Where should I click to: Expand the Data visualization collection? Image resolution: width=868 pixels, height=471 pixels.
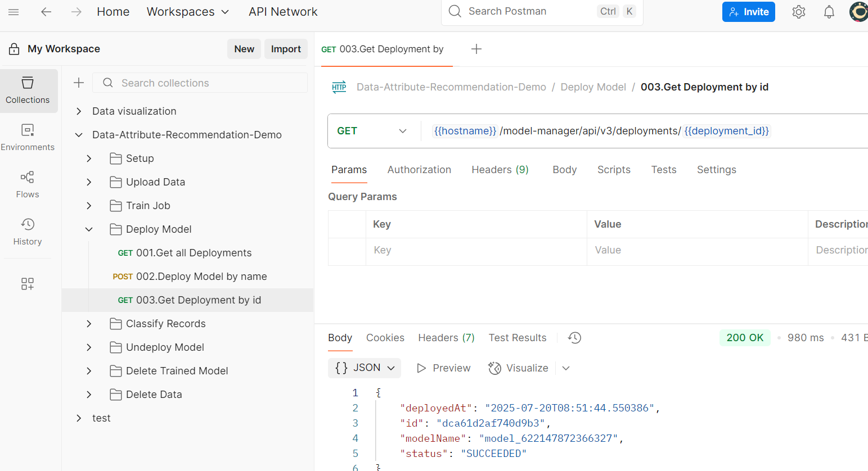79,111
